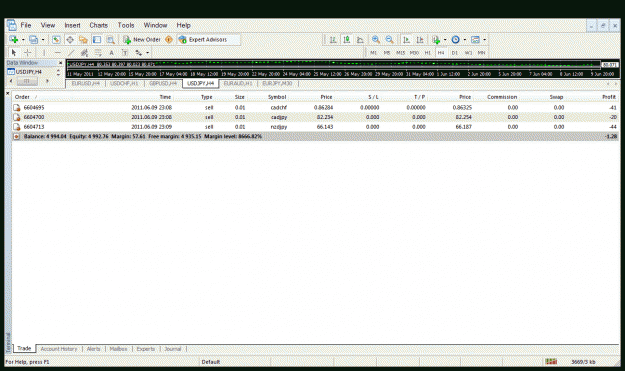Viewport: 625px width, 371px height.
Task: Toggle the Data Window toolbar icon
Action: tap(70, 39)
